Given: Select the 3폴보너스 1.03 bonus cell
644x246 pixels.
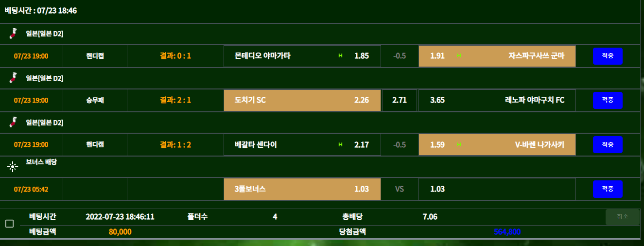Looking at the screenshot, I should click(x=302, y=189).
